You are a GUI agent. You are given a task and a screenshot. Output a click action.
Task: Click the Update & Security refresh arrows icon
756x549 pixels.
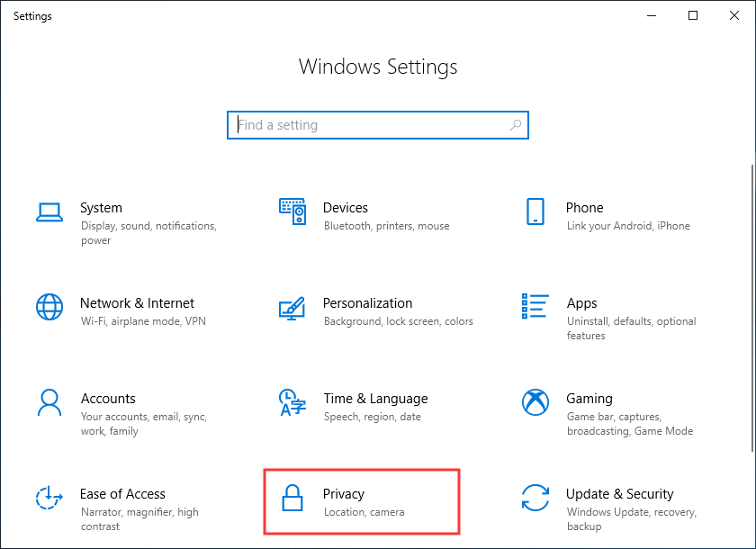coord(535,498)
